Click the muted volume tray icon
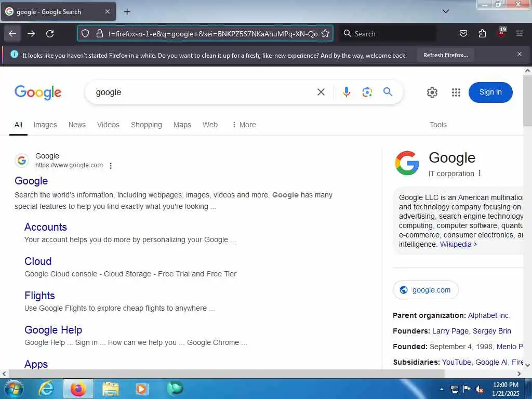Image resolution: width=532 pixels, height=399 pixels. tap(480, 390)
